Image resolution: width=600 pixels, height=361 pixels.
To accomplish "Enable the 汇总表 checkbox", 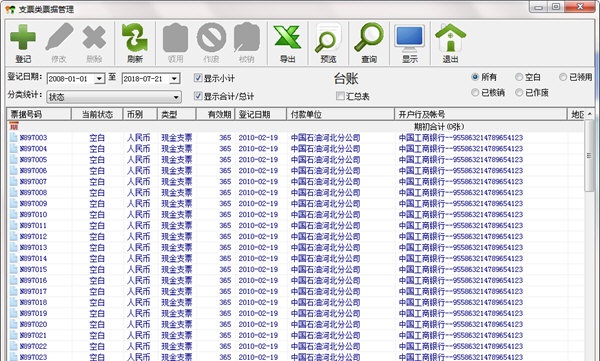I will [340, 96].
